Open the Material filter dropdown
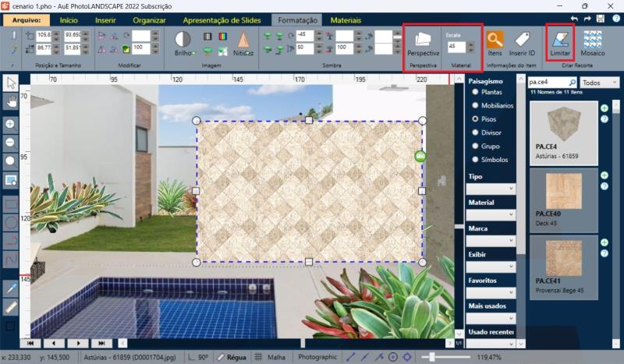 click(490, 214)
